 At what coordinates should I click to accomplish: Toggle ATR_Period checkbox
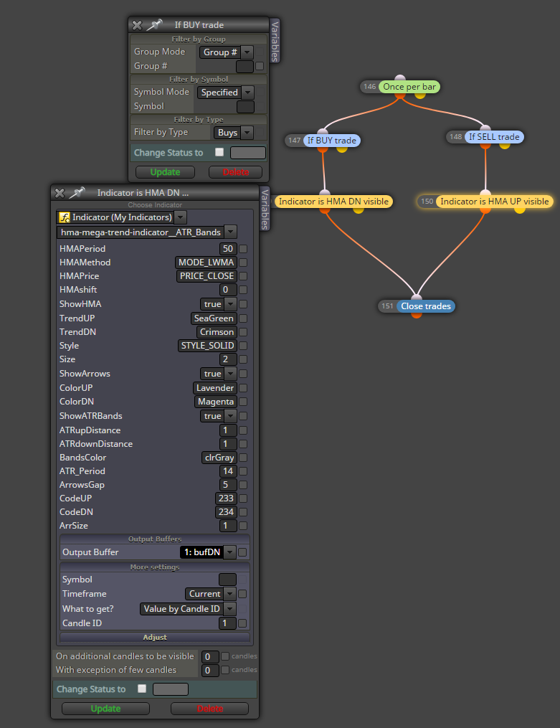point(243,471)
